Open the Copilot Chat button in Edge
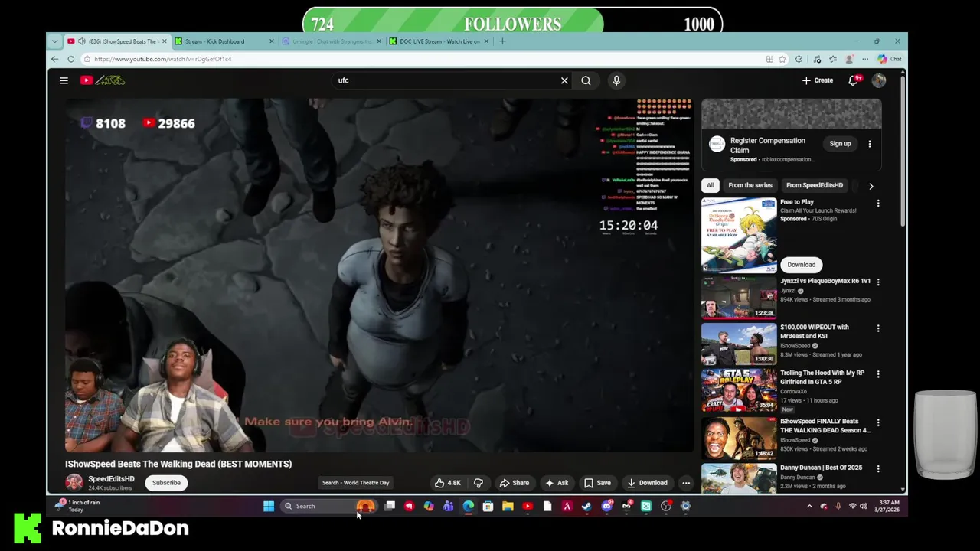The width and height of the screenshot is (980, 551). coord(890,59)
